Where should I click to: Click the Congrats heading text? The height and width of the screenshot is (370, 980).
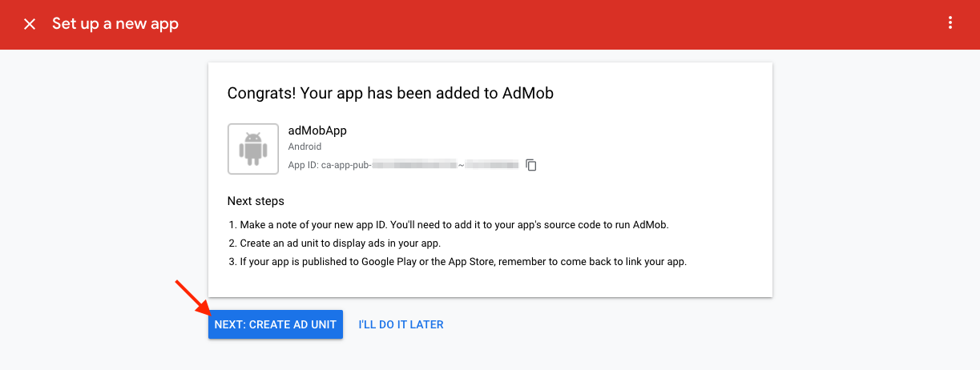click(x=390, y=93)
